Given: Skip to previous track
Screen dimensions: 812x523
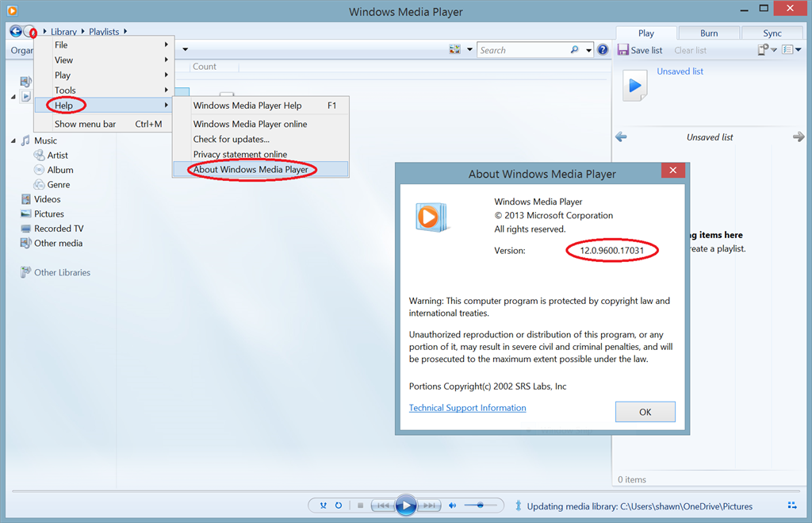Looking at the screenshot, I should [x=383, y=506].
